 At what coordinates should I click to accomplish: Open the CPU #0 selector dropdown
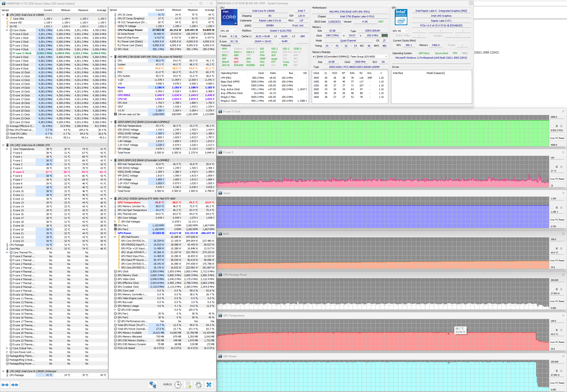click(228, 31)
